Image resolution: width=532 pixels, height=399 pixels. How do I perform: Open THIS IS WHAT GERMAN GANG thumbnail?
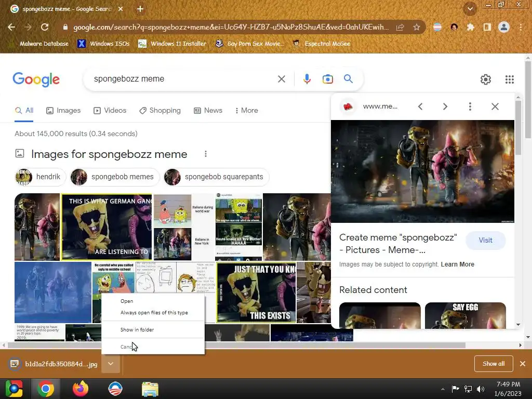pyautogui.click(x=107, y=227)
